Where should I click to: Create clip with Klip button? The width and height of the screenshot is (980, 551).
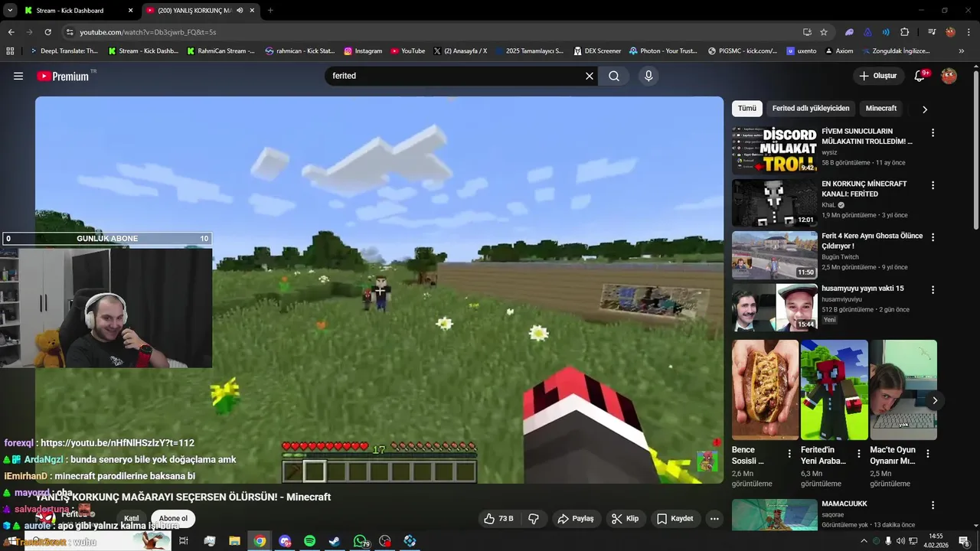tap(625, 518)
